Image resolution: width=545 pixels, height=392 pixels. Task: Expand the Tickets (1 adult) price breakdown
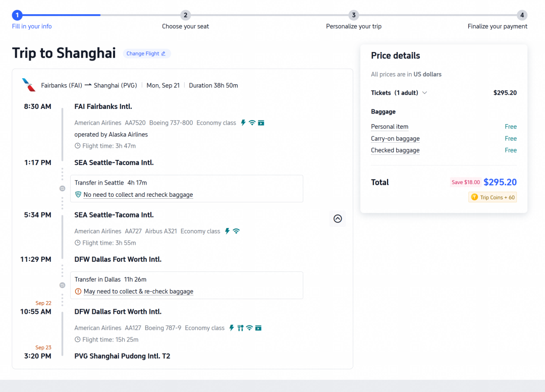pos(425,93)
